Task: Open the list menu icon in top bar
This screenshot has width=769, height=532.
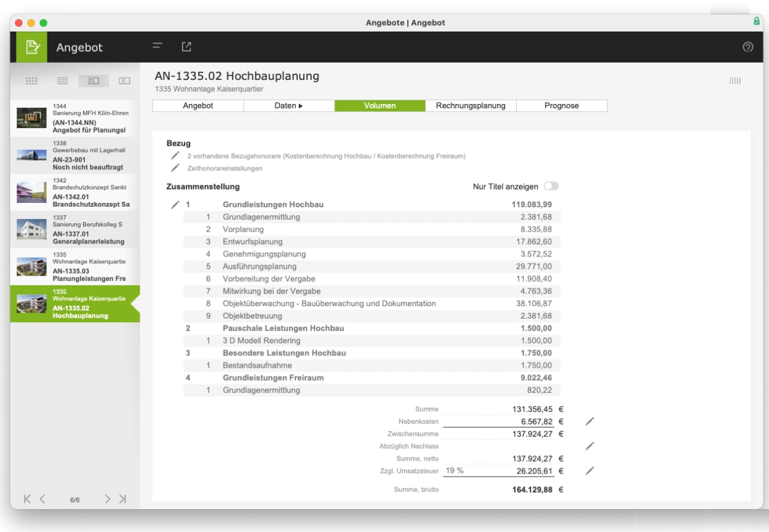Action: [x=157, y=46]
